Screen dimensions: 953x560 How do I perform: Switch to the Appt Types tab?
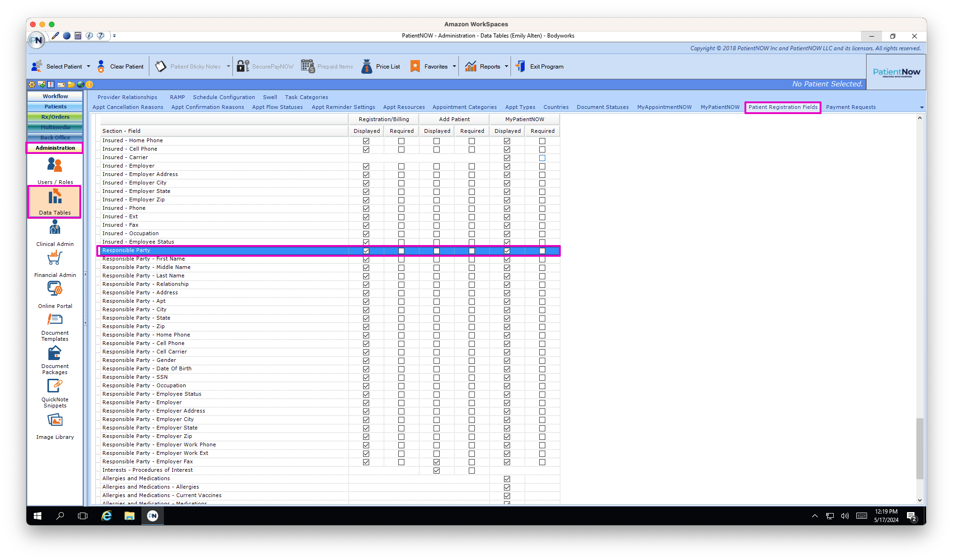520,107
